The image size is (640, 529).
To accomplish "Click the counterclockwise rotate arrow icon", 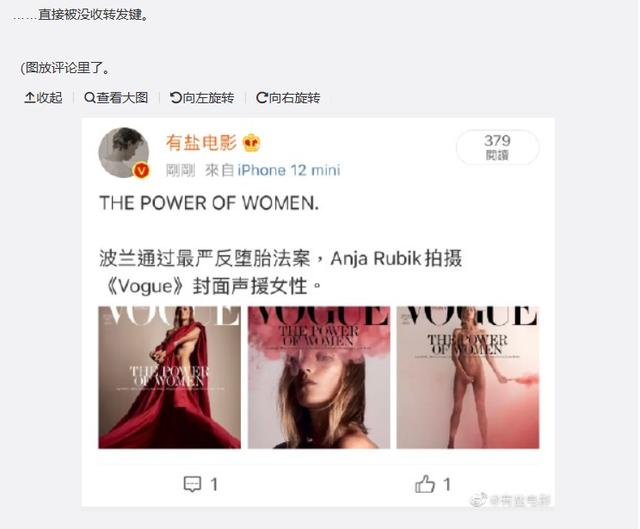I will click(x=176, y=98).
